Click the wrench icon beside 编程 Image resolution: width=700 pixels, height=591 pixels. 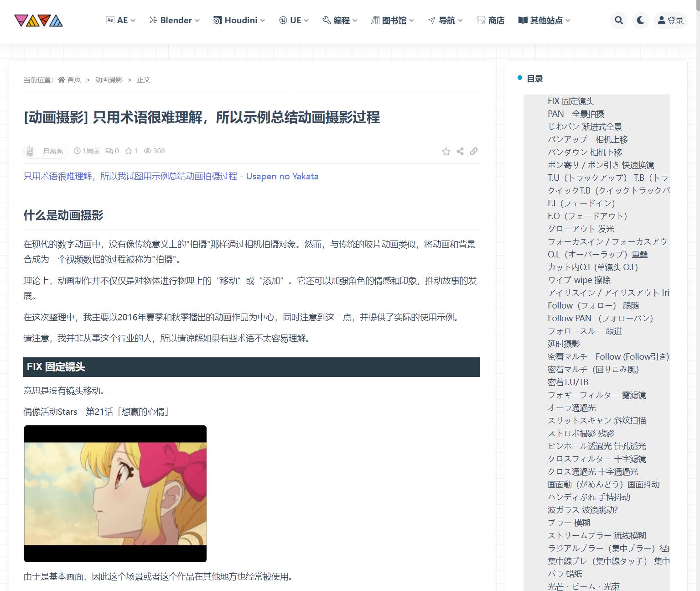click(x=326, y=20)
